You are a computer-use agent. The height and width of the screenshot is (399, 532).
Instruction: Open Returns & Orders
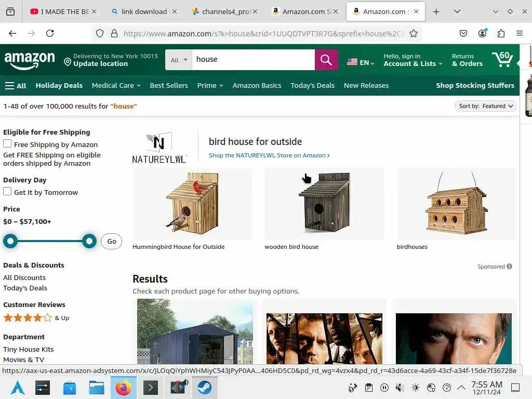pyautogui.click(x=467, y=60)
